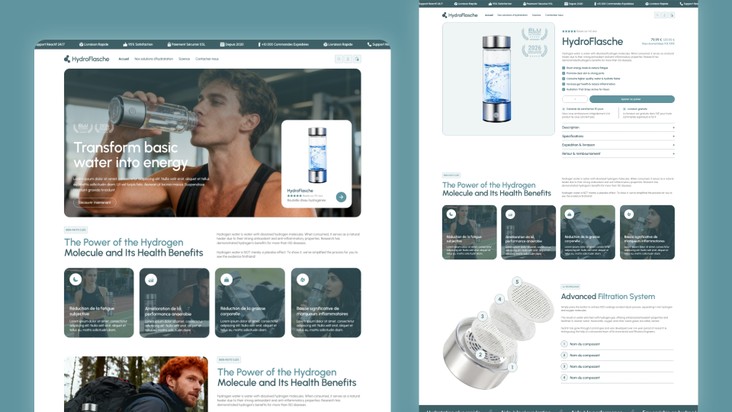The width and height of the screenshot is (732, 412).
Task: Click marker 5 on filtration diagram
Action: [517, 282]
